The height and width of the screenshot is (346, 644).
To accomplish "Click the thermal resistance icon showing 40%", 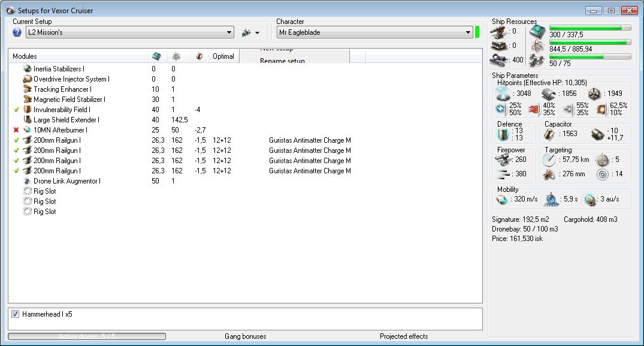I will tap(533, 109).
